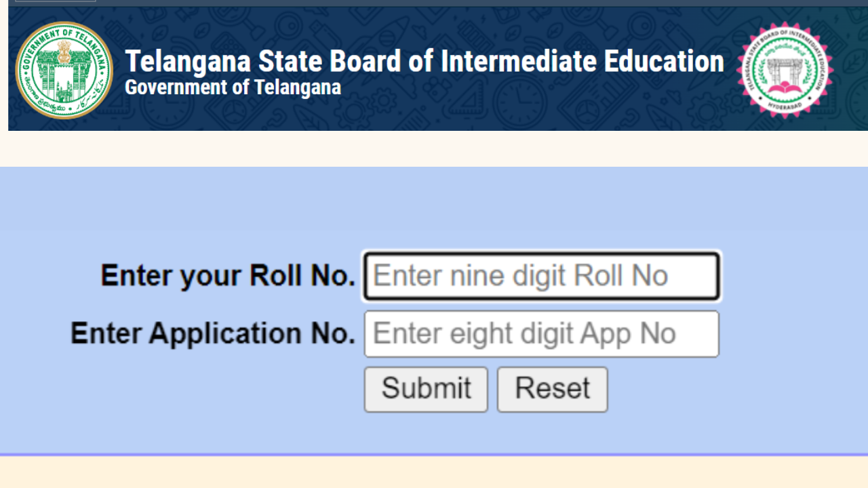Click the Telangana State Board header title
The height and width of the screenshot is (488, 868).
(x=425, y=61)
